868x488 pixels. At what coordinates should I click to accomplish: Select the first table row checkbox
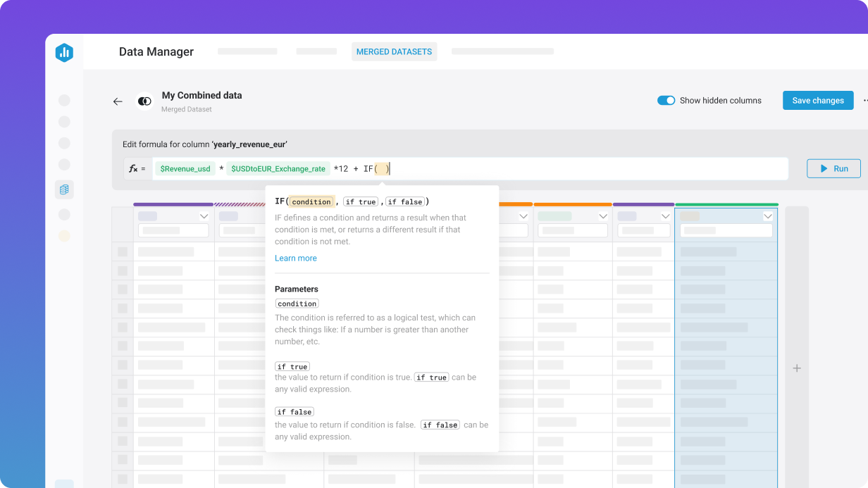coord(123,251)
